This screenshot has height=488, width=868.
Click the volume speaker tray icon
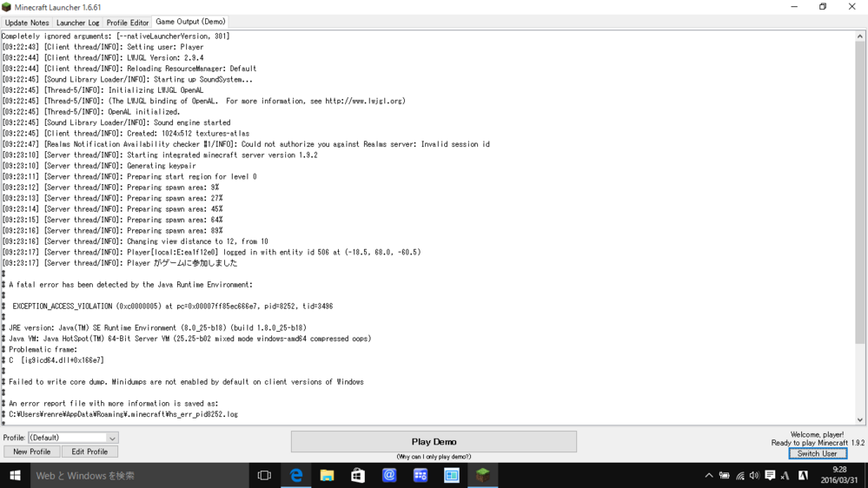pos(754,475)
